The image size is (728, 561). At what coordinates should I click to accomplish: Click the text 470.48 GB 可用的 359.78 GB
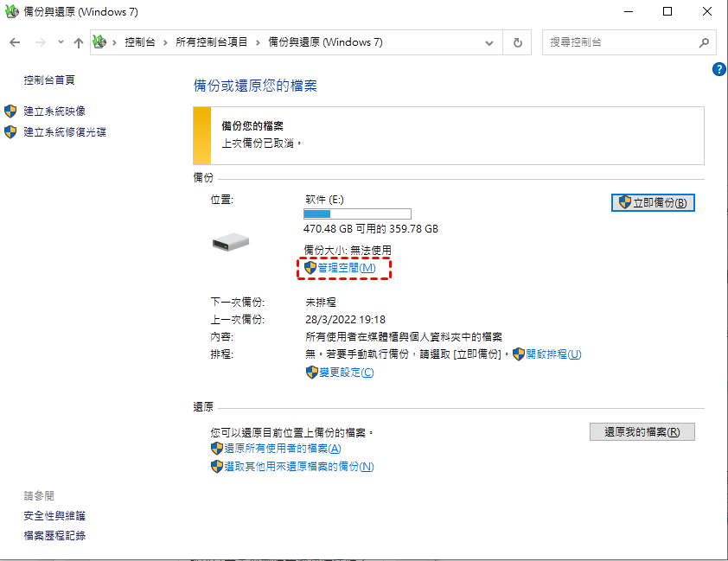371,229
